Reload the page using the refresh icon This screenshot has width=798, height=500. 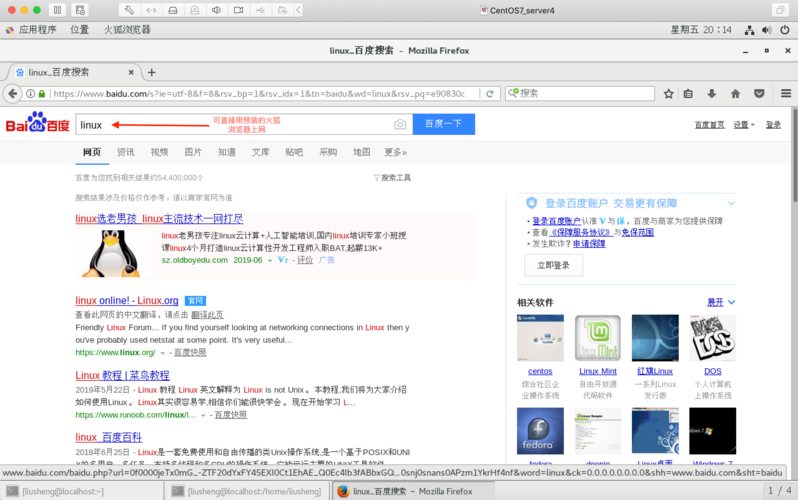pos(490,94)
